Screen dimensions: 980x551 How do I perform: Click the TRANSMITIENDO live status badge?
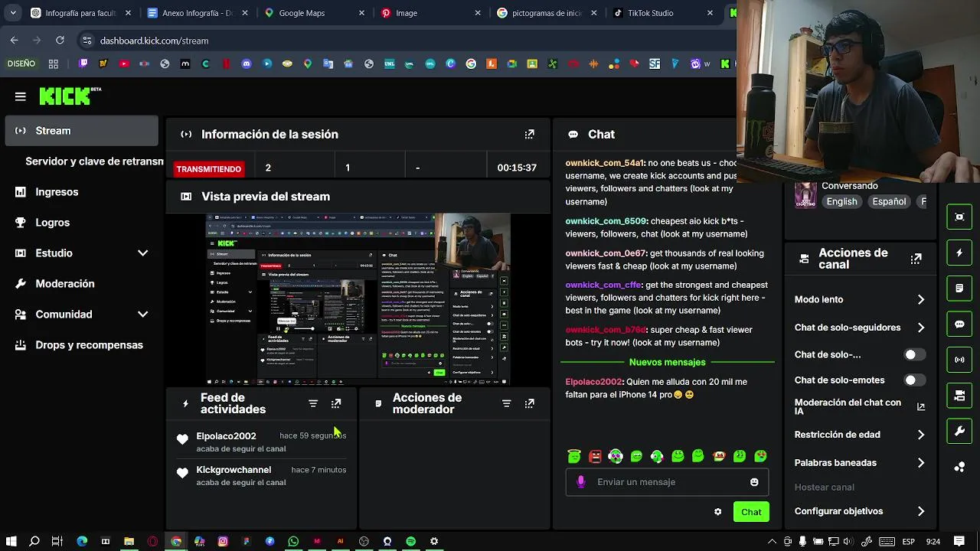click(208, 168)
